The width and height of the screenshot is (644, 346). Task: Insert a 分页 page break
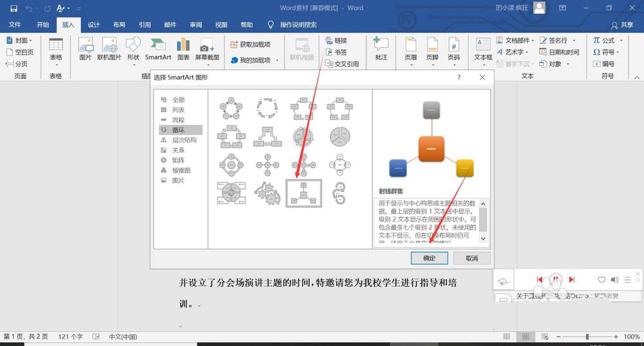(x=17, y=64)
